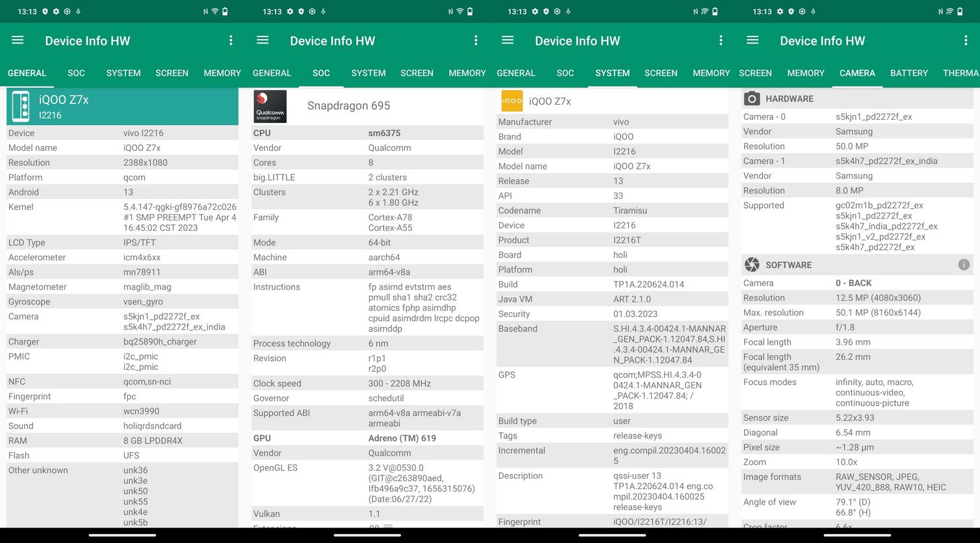
Task: Tap sensor size value '5.22x3.93'
Action: click(855, 418)
